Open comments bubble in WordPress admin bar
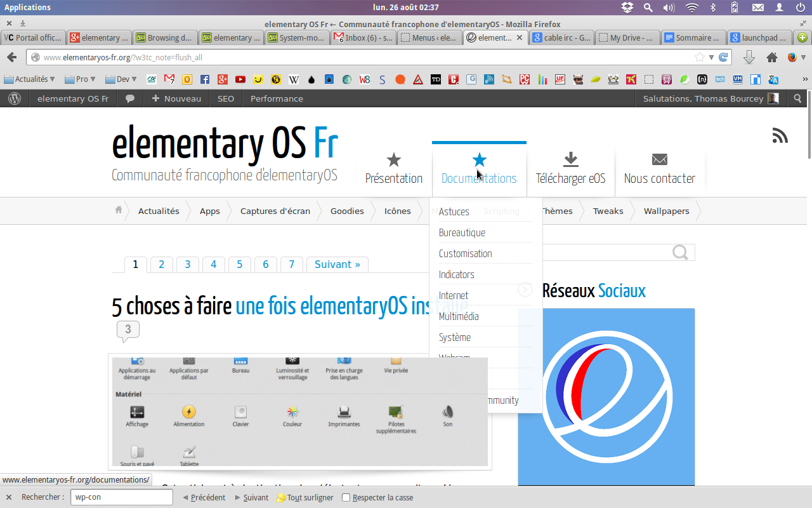Screen dimensions: 812x508 [x=129, y=99]
